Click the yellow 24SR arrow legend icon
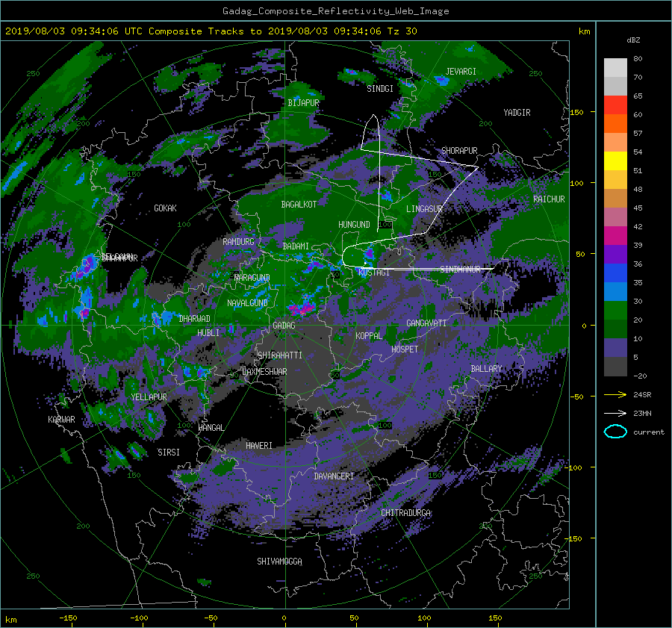 (x=615, y=394)
